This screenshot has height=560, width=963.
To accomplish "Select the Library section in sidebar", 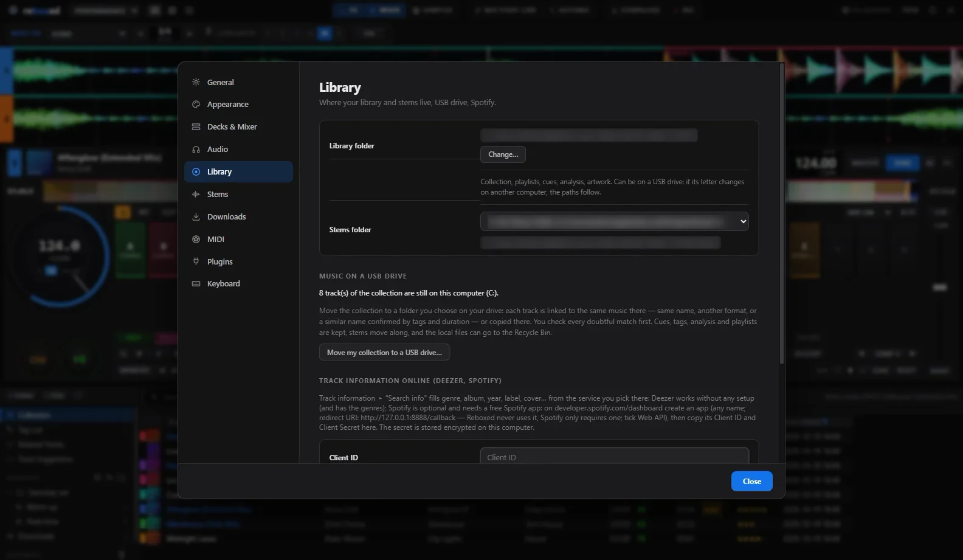I will click(x=238, y=172).
